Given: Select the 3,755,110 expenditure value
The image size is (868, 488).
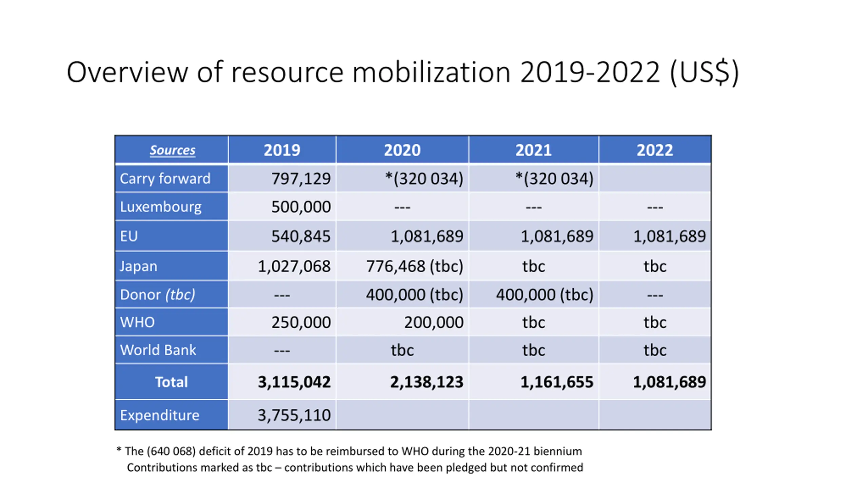Looking at the screenshot, I should pyautogui.click(x=294, y=415).
